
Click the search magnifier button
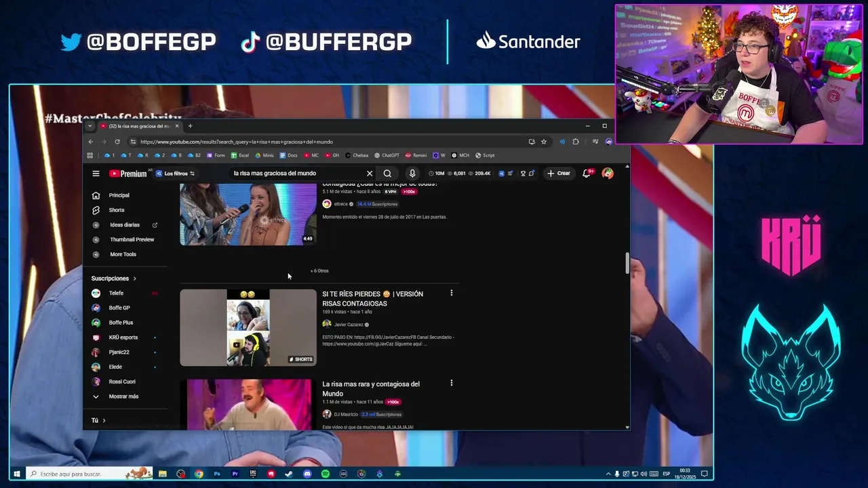(x=387, y=174)
